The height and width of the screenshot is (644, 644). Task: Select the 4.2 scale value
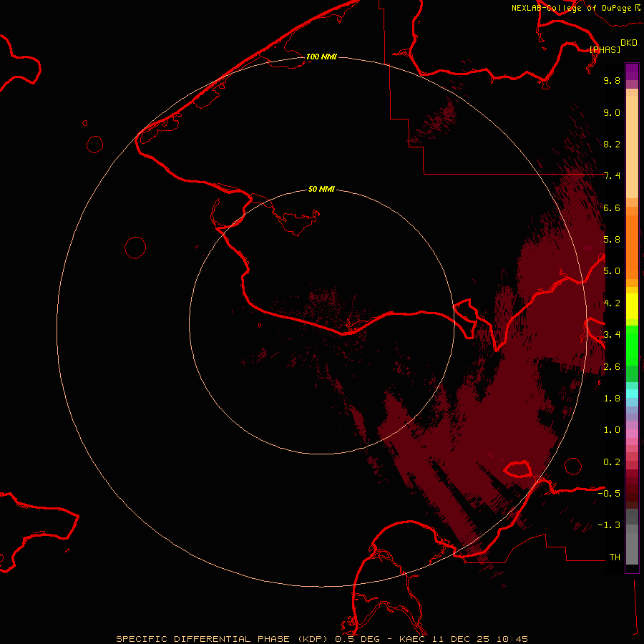tap(612, 303)
